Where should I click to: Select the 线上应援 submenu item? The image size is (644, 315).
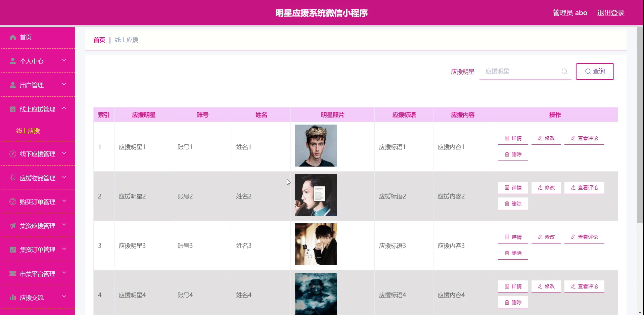(x=28, y=131)
